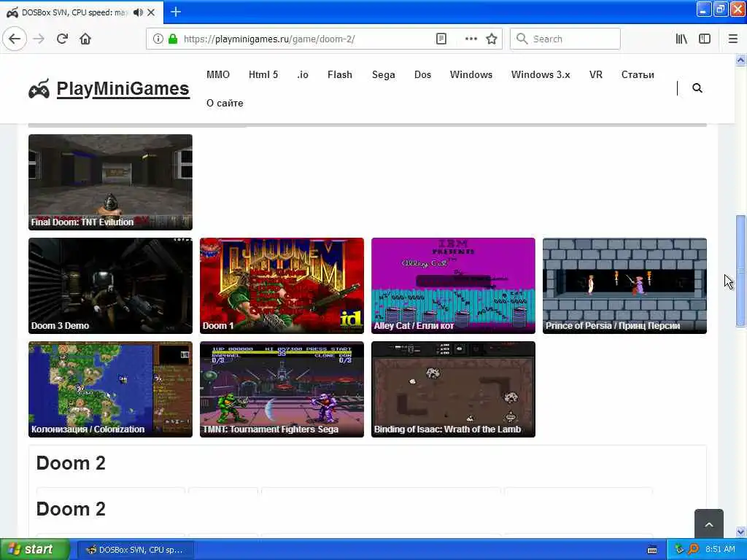
Task: Click the system clock 8:51 AM
Action: [720, 550]
